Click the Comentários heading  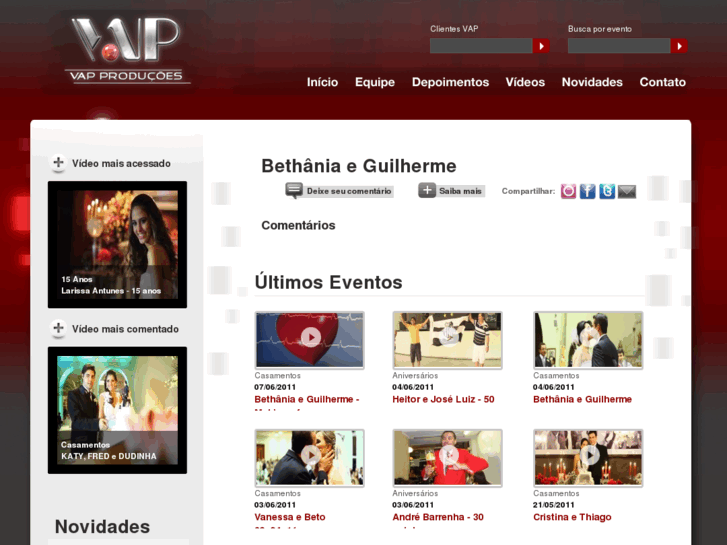[x=298, y=225]
